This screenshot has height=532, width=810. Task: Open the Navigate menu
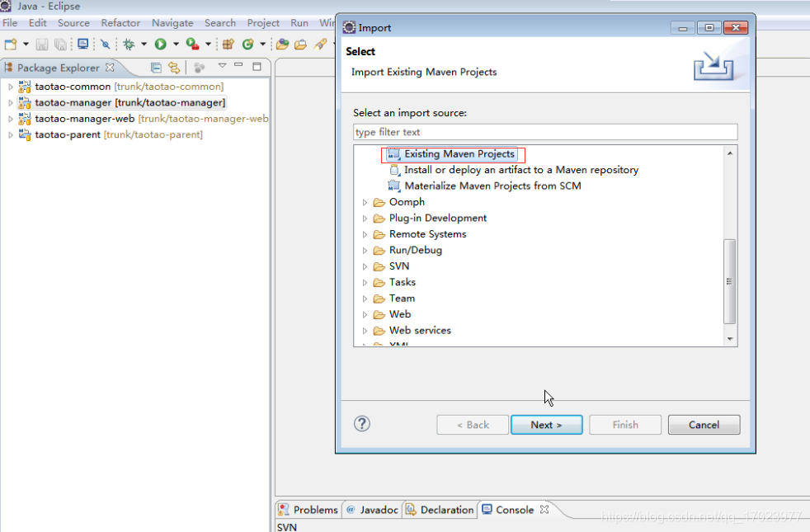pyautogui.click(x=172, y=23)
